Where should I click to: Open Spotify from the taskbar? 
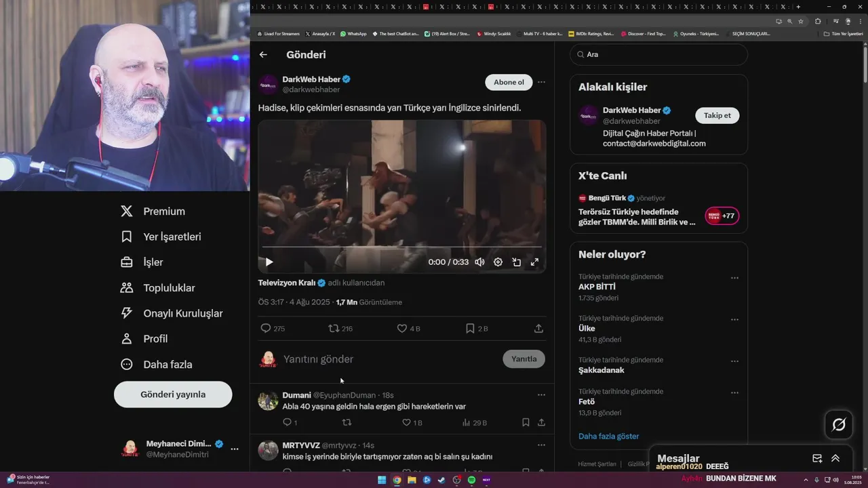pos(471,480)
